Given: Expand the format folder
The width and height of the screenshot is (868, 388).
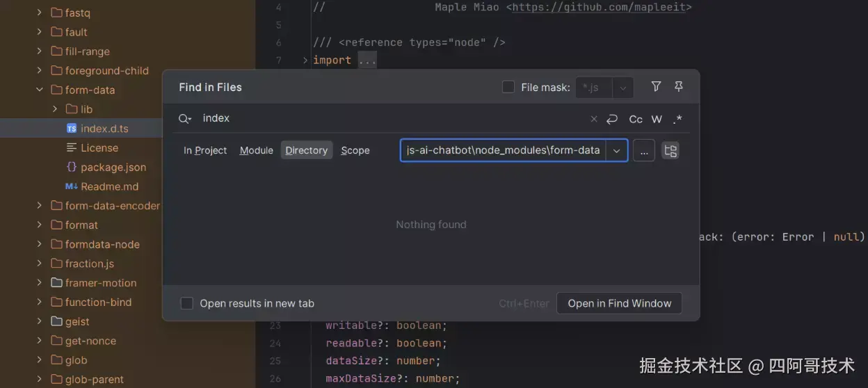Looking at the screenshot, I should tap(40, 225).
